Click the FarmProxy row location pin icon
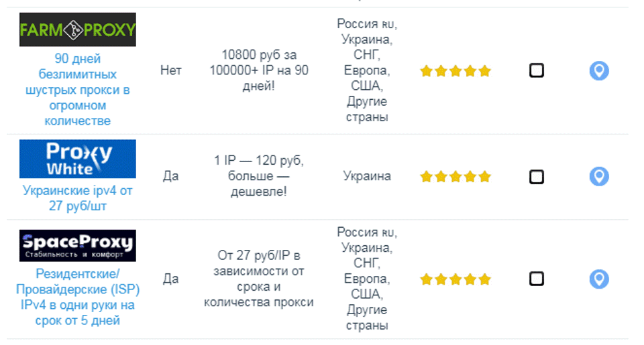Image resolution: width=644 pixels, height=345 pixels. pyautogui.click(x=598, y=70)
